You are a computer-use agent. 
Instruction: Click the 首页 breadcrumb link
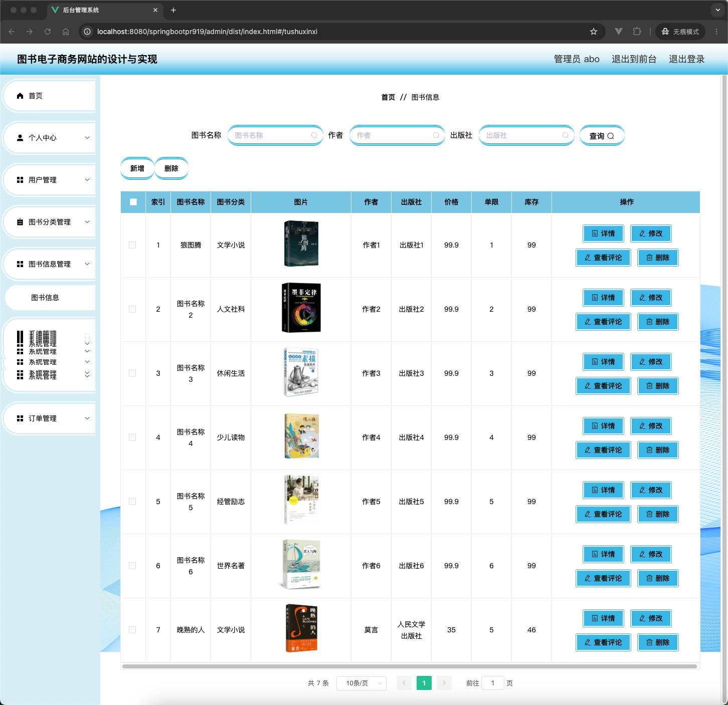(x=388, y=97)
